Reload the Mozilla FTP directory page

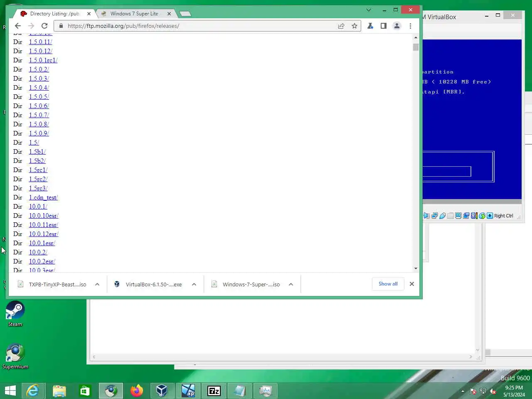pyautogui.click(x=44, y=26)
